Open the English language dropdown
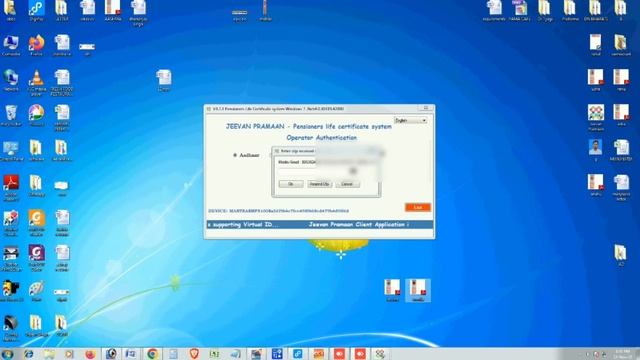640x360 pixels. (411, 120)
